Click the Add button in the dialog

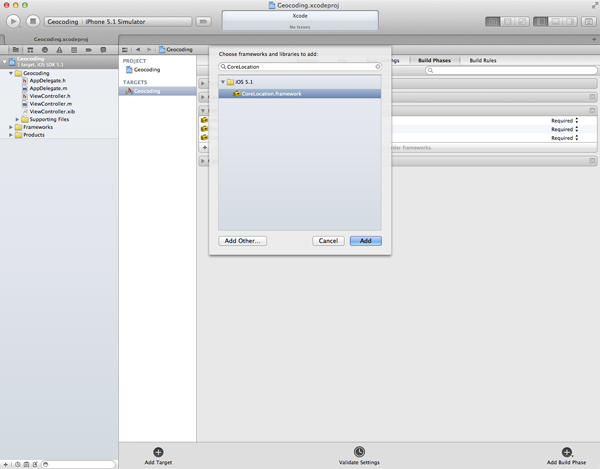click(x=365, y=241)
